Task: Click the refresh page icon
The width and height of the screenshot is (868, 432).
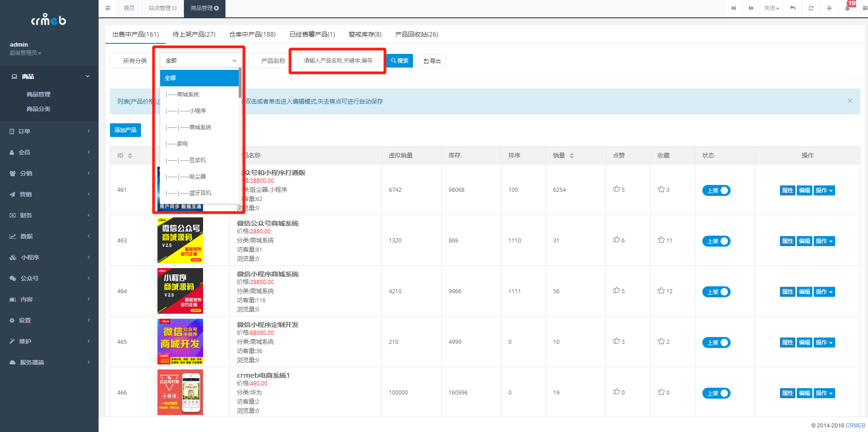Action: [x=811, y=8]
